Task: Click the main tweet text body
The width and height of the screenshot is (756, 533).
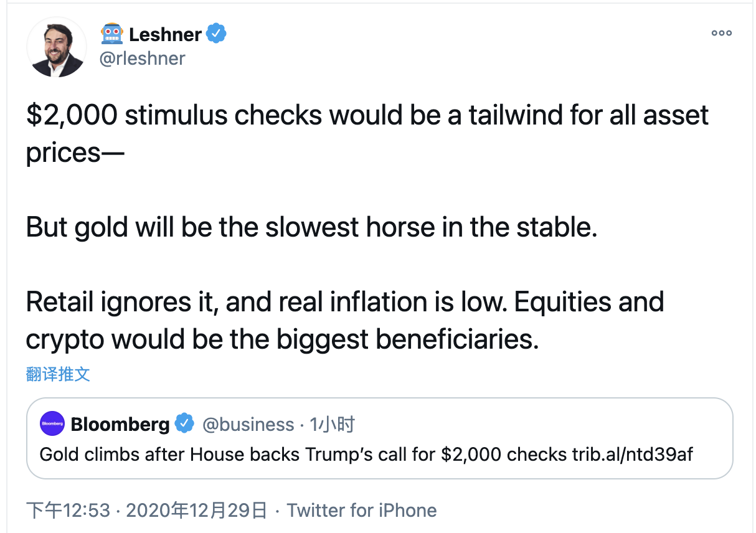Action: click(x=367, y=227)
